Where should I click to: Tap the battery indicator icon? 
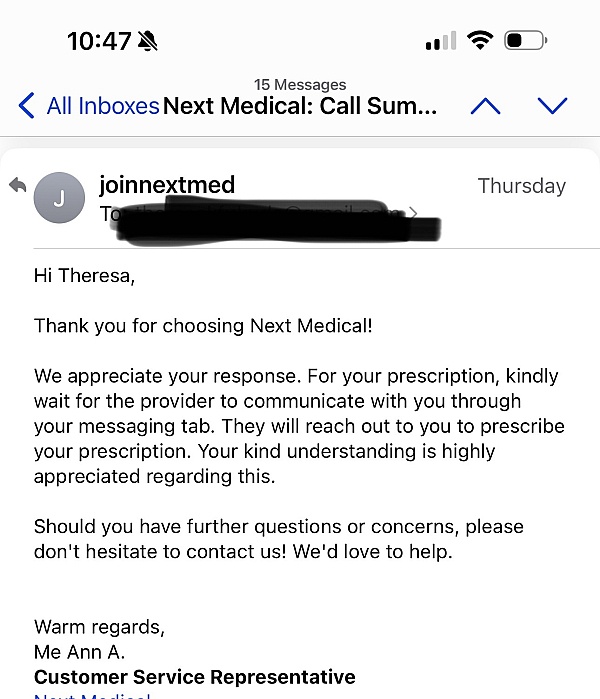click(525, 41)
